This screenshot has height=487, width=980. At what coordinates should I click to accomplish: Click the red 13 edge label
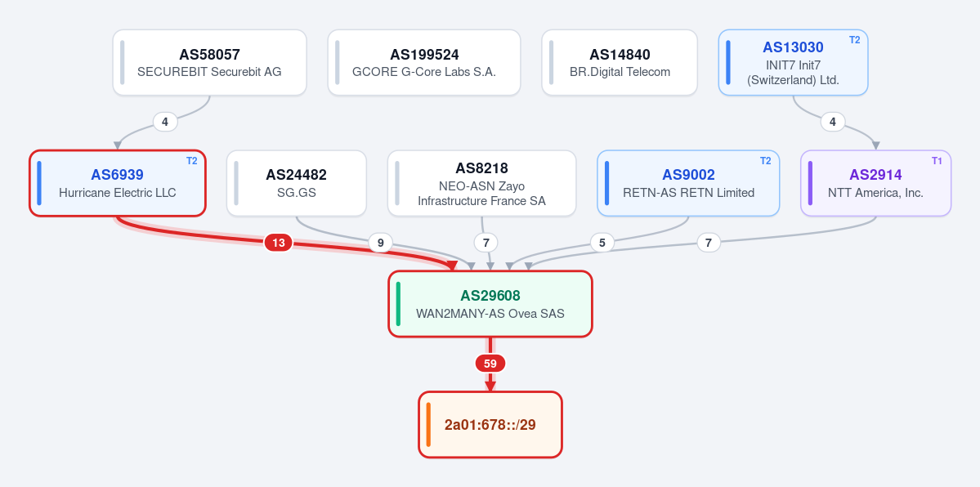click(278, 243)
